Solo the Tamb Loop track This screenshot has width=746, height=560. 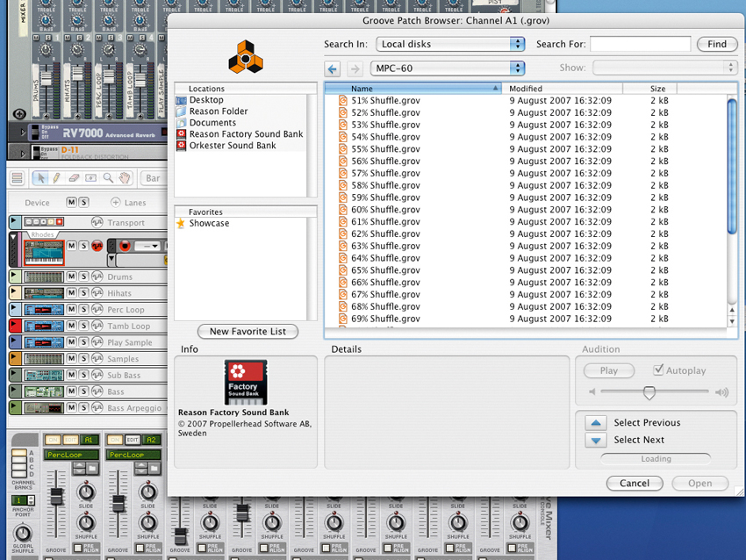click(x=83, y=326)
